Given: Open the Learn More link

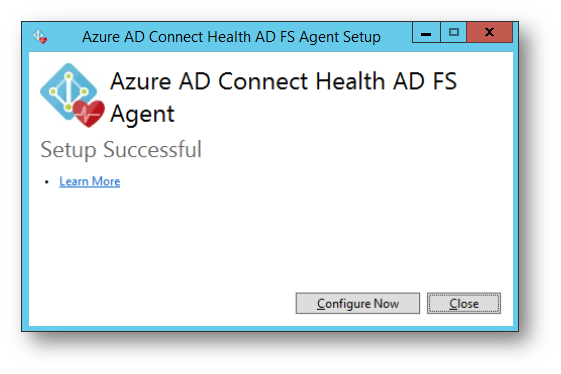Looking at the screenshot, I should point(89,181).
